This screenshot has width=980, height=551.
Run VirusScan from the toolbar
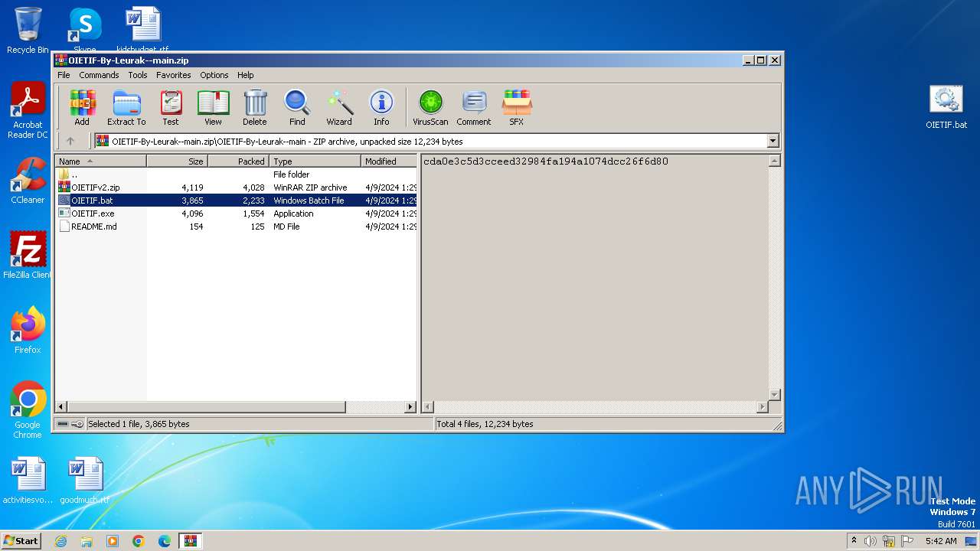click(x=430, y=107)
